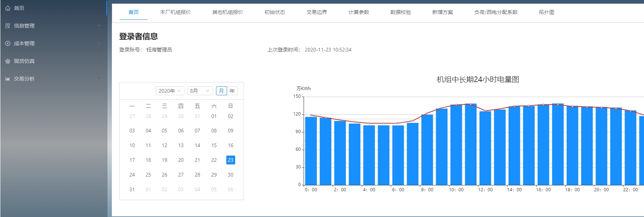Click the 10:00 bar in chart
This screenshot has width=644, height=217.
coord(456,145)
